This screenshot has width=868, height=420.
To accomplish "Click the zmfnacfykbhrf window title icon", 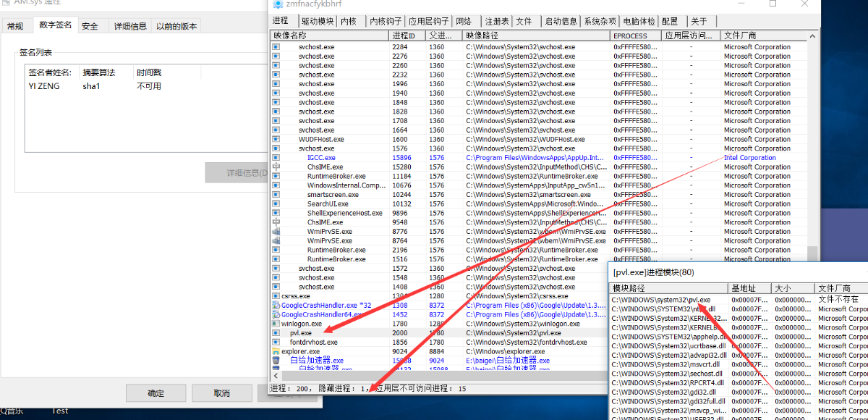I will tap(278, 4).
